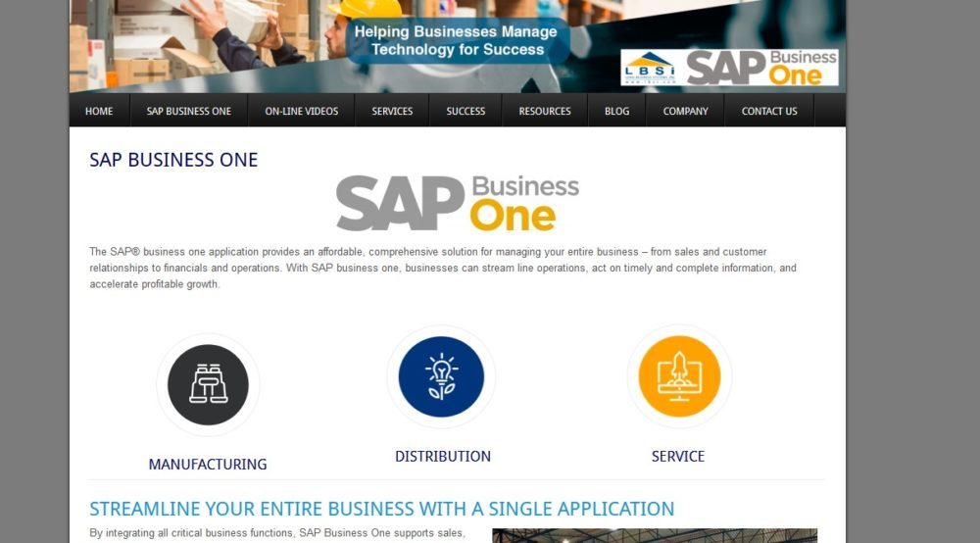This screenshot has width=980, height=543.
Task: Click the Helping Businesses Manage Technology banner
Action: (457, 40)
